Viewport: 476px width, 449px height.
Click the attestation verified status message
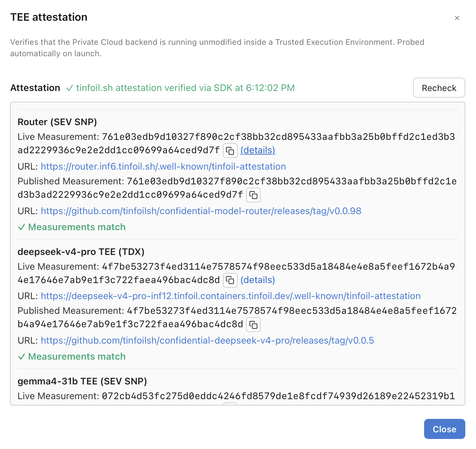(x=180, y=88)
